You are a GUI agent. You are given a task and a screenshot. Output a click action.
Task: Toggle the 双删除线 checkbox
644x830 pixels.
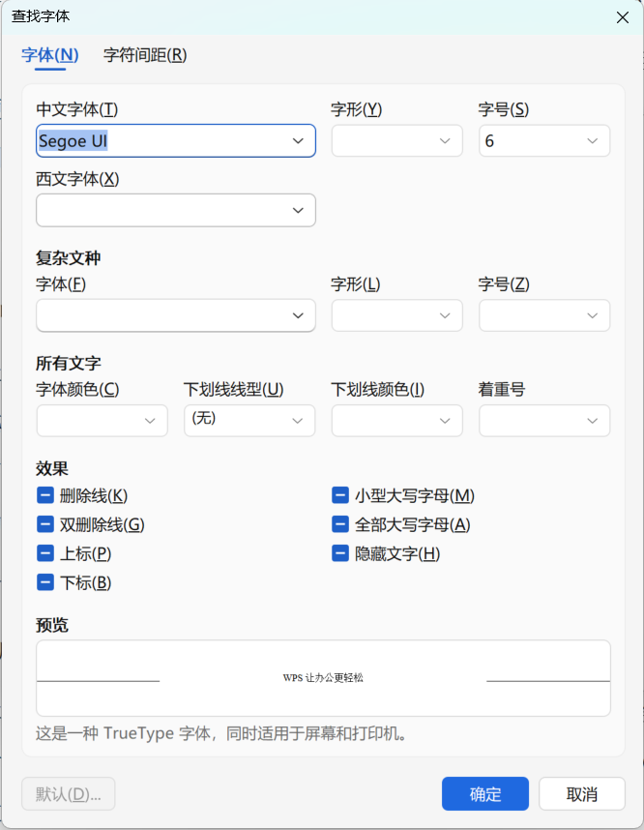point(45,524)
